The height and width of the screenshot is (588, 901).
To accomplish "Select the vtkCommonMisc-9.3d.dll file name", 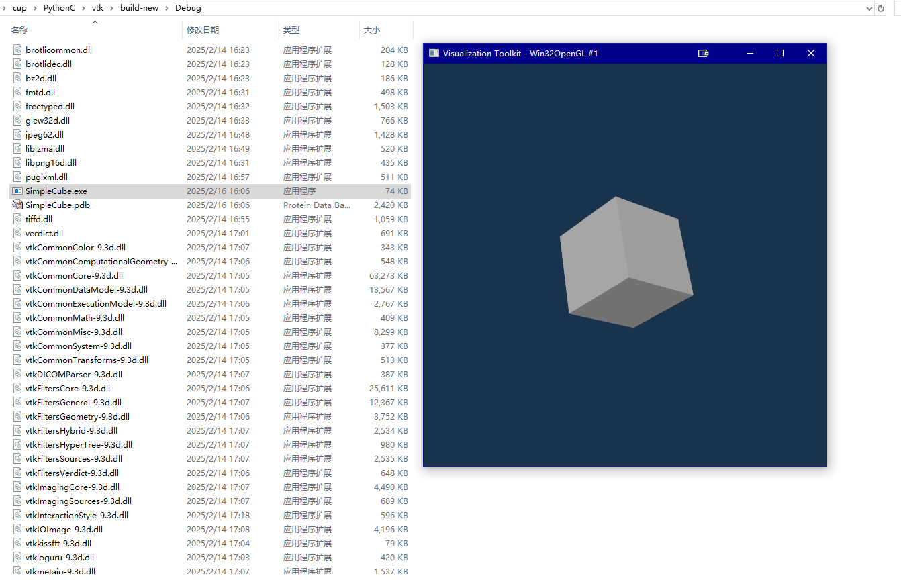I will [74, 332].
